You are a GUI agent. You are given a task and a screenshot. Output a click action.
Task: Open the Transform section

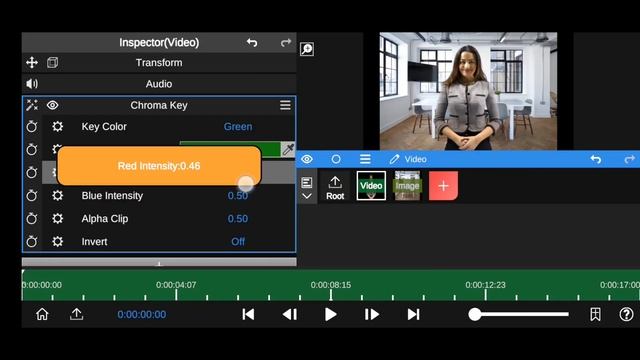click(159, 62)
